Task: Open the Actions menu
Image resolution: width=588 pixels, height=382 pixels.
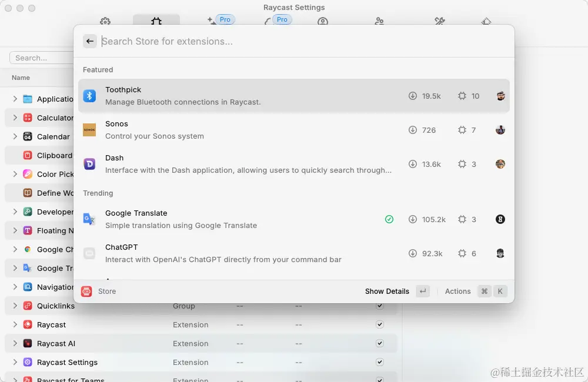Action: (x=457, y=291)
